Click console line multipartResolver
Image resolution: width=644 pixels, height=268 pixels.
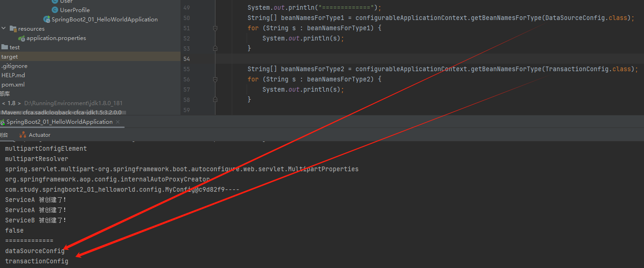(x=37, y=159)
